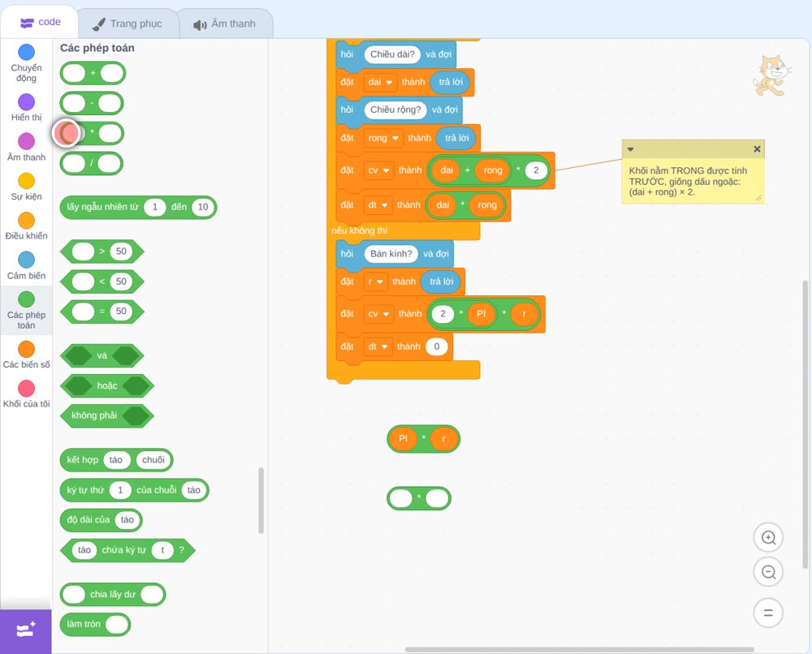
Task: Open the r variable dropdown
Action: pos(375,282)
